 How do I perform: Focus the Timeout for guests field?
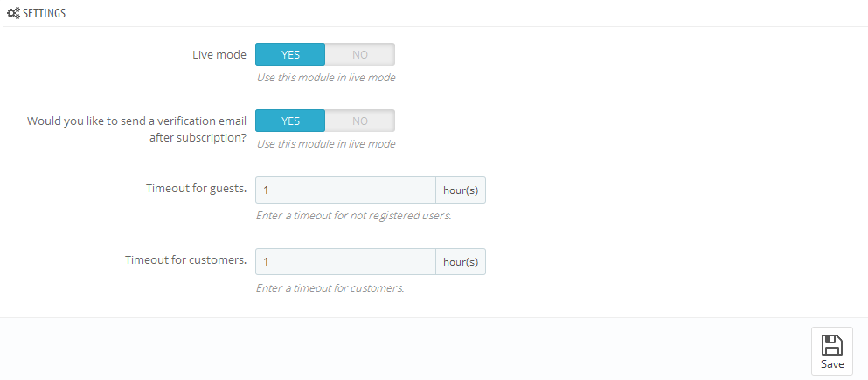[345, 190]
